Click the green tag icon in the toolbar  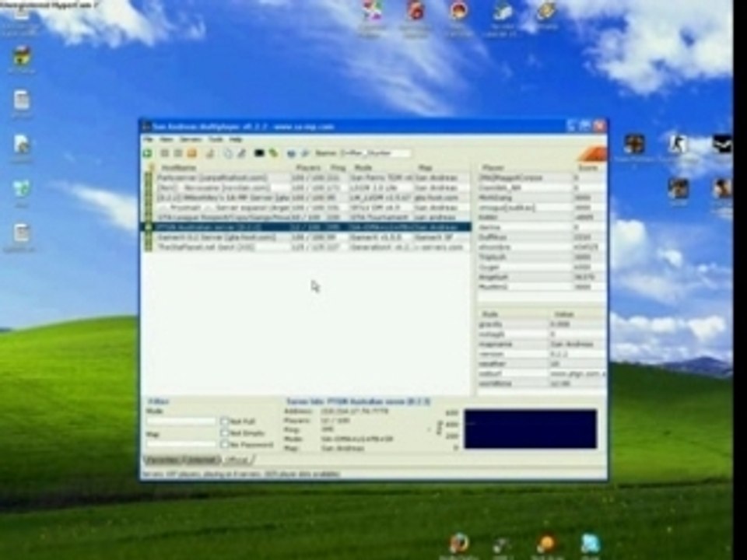273,153
